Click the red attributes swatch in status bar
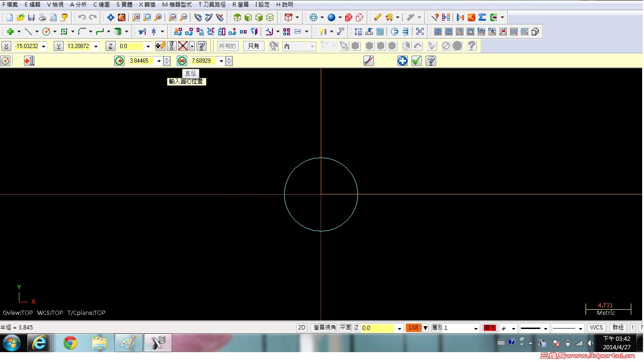This screenshot has height=362, width=644. click(x=490, y=328)
